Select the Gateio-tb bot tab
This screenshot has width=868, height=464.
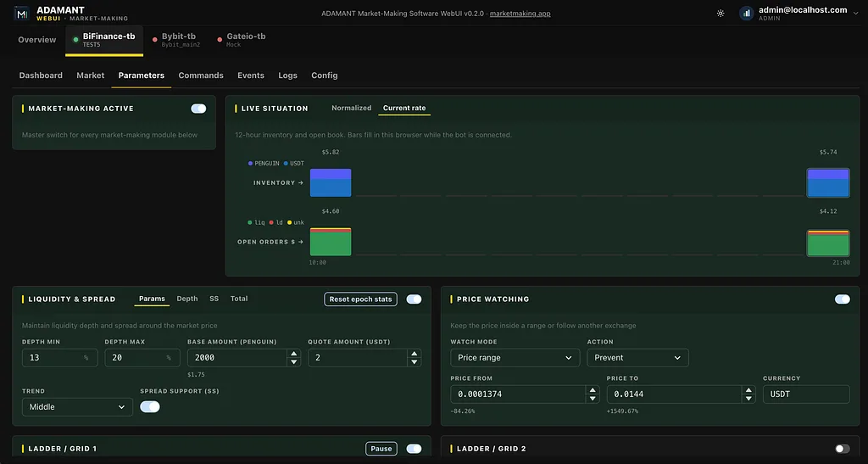pyautogui.click(x=242, y=40)
